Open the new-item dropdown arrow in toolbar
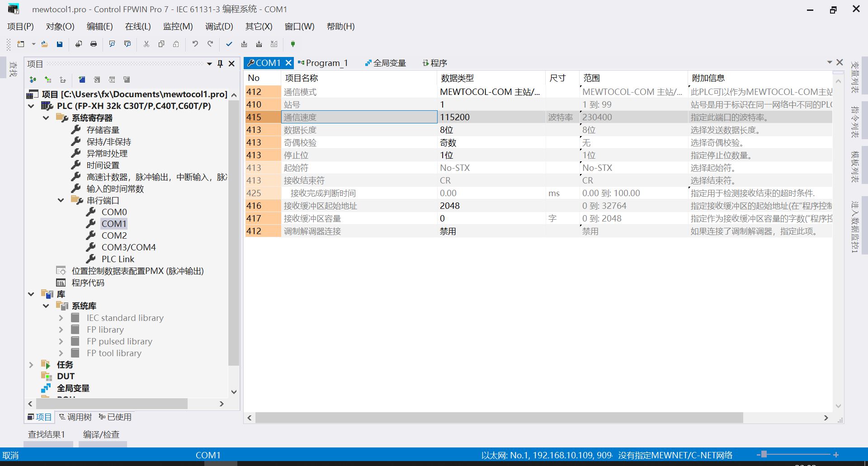This screenshot has height=466, width=868. [33, 44]
